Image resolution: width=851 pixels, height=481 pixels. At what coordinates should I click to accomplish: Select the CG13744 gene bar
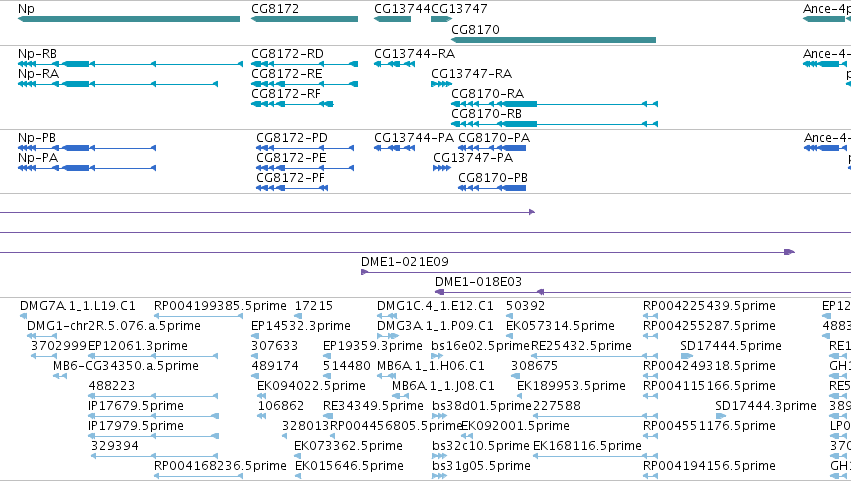(x=392, y=19)
